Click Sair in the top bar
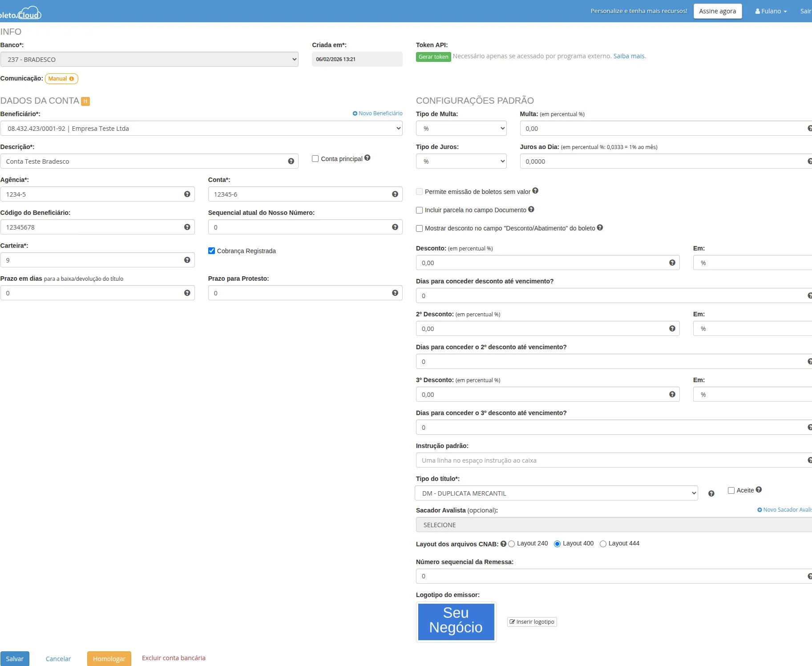 (x=805, y=11)
